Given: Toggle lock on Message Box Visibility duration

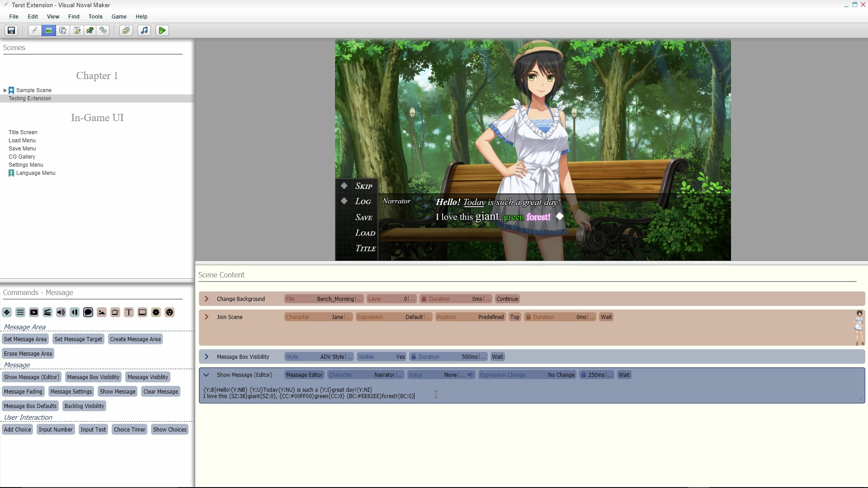Looking at the screenshot, I should tap(413, 357).
